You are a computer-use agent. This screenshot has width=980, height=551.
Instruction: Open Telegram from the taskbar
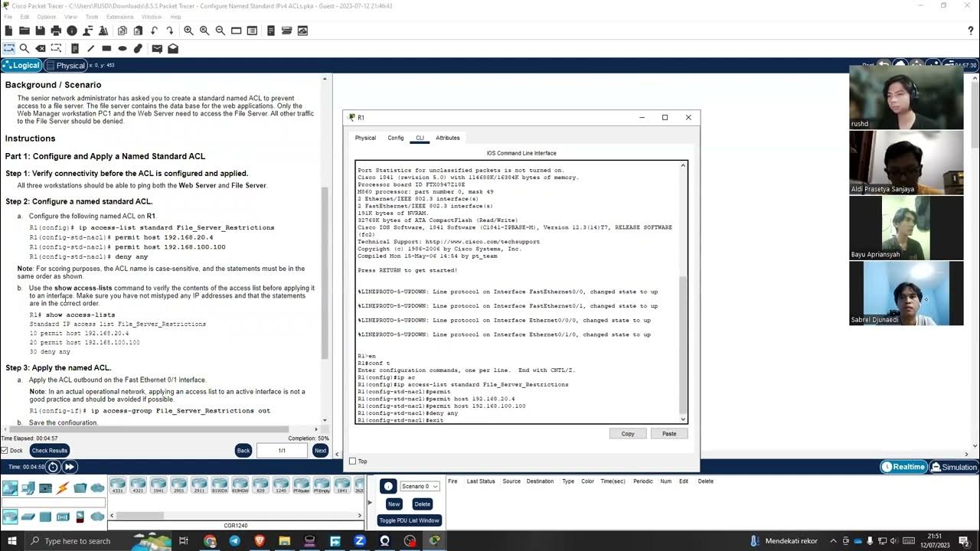click(235, 541)
